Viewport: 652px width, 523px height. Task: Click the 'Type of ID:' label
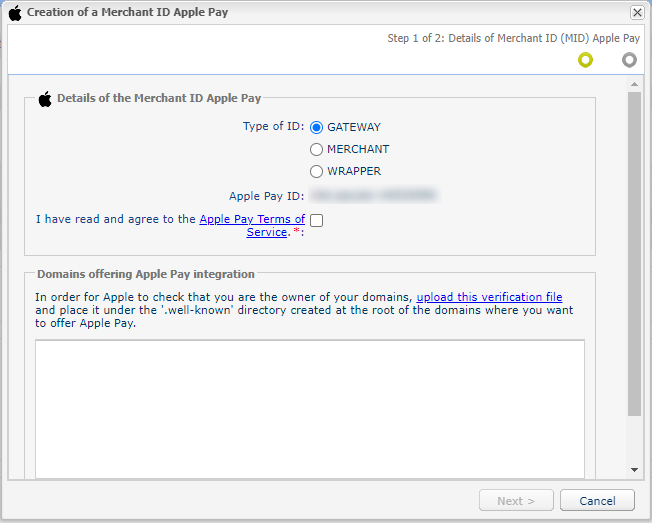click(274, 126)
